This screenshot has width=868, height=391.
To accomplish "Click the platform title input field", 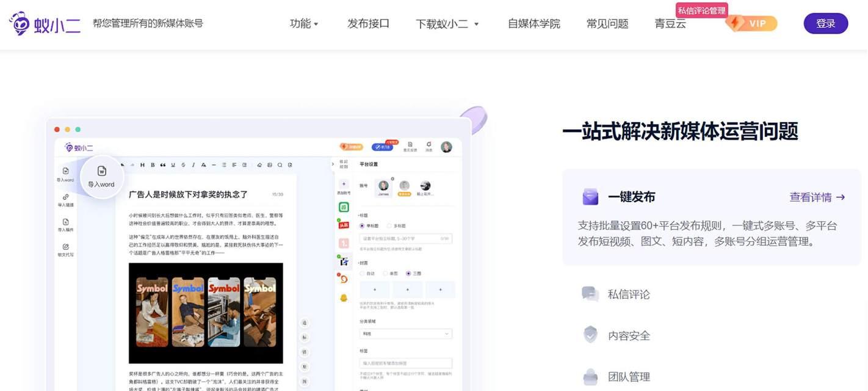I will [406, 238].
